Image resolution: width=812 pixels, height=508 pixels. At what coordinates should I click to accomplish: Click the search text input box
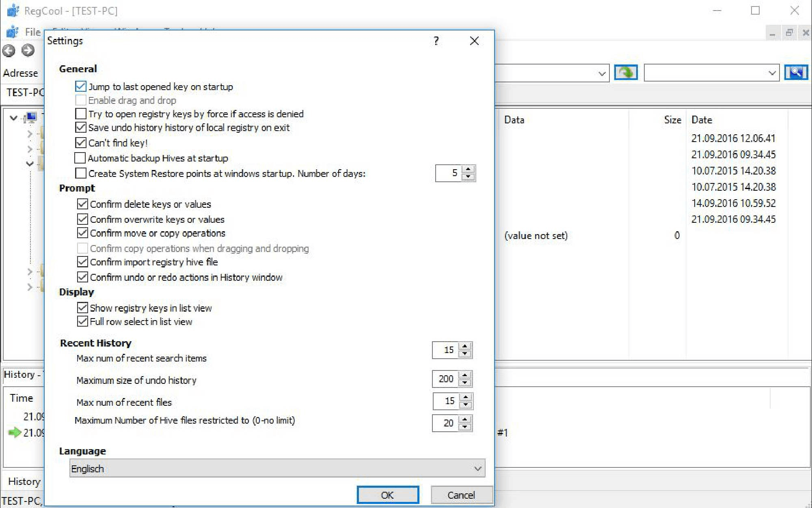[x=705, y=73]
